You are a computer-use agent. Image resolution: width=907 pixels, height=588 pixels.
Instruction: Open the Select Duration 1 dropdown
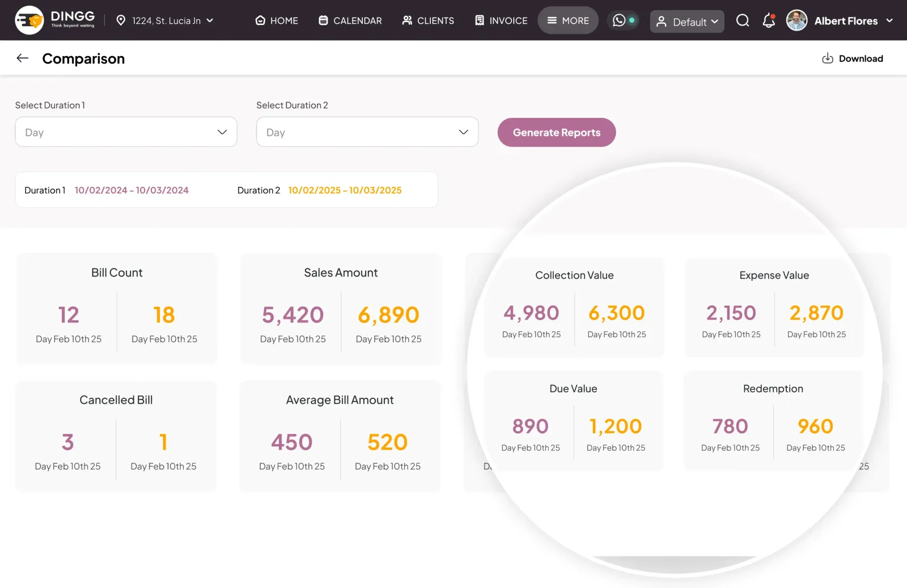126,132
